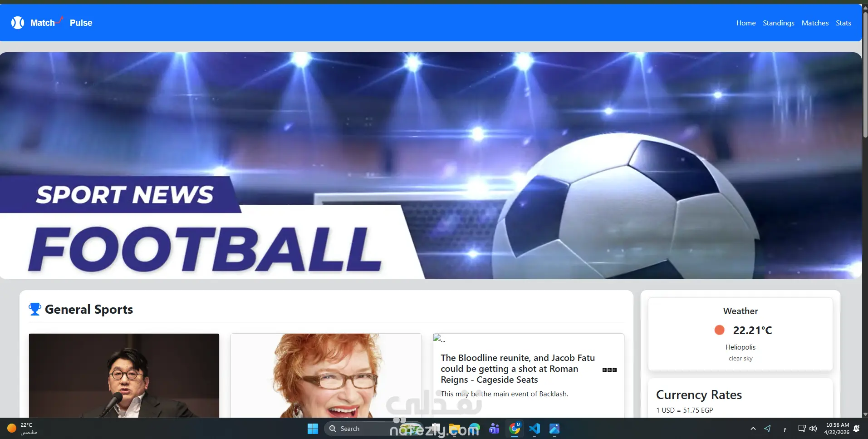Open the Windows Start menu

[x=313, y=429]
